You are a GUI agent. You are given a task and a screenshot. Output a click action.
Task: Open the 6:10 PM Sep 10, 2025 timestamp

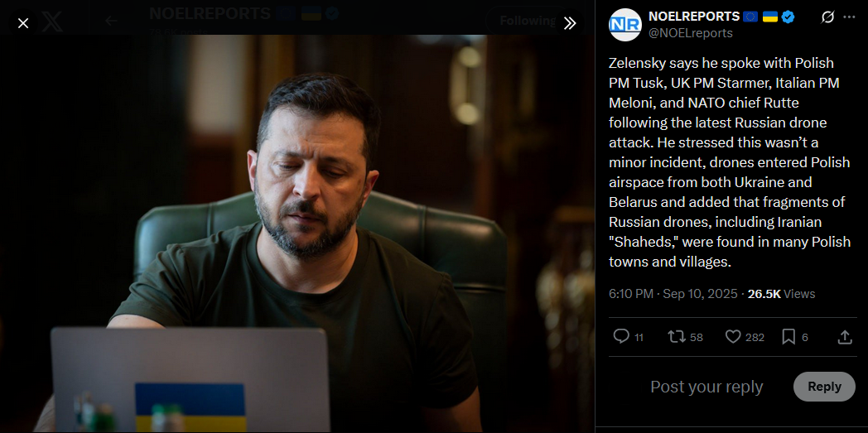(x=673, y=294)
